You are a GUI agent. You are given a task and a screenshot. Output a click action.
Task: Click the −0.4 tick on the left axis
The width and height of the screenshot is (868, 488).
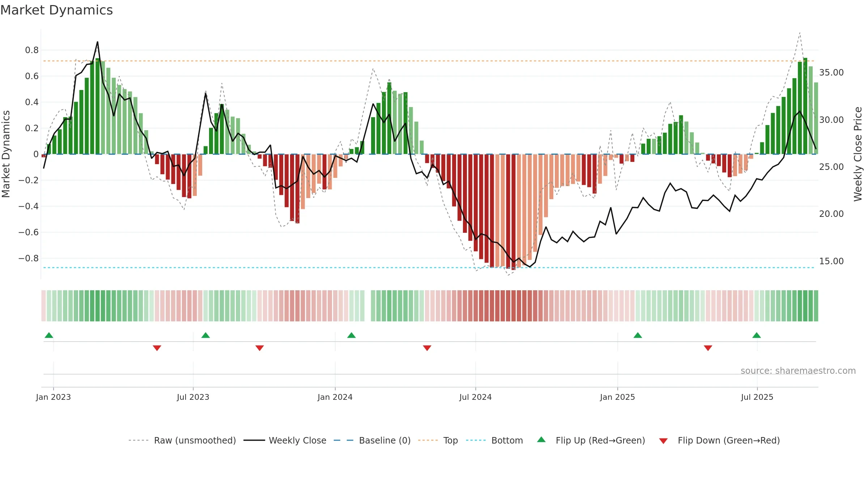pos(29,206)
